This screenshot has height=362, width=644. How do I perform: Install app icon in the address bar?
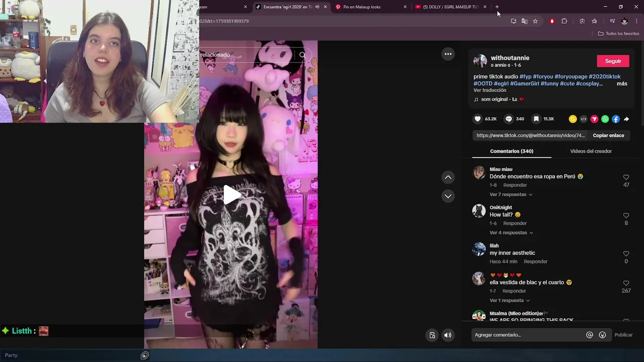513,21
